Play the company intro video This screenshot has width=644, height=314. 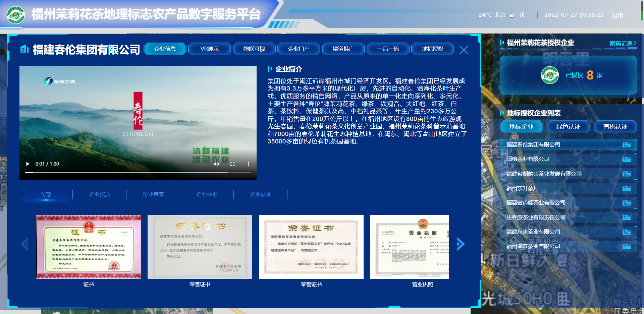click(28, 164)
